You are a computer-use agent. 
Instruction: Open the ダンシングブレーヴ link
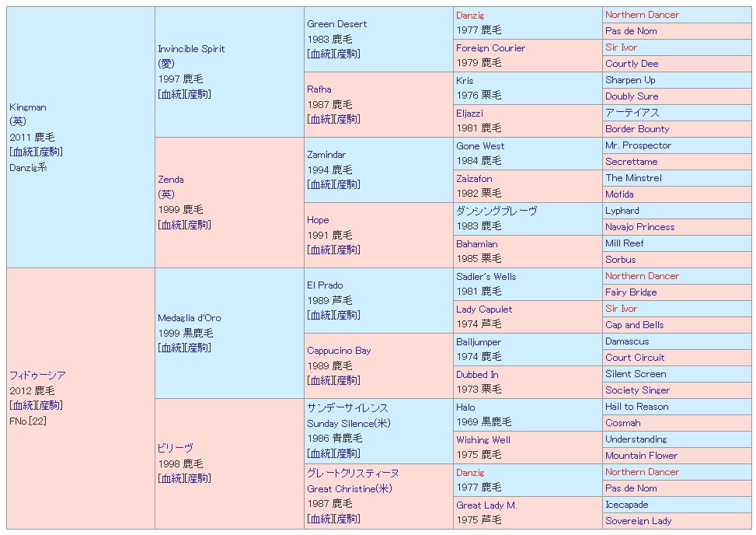pyautogui.click(x=496, y=212)
